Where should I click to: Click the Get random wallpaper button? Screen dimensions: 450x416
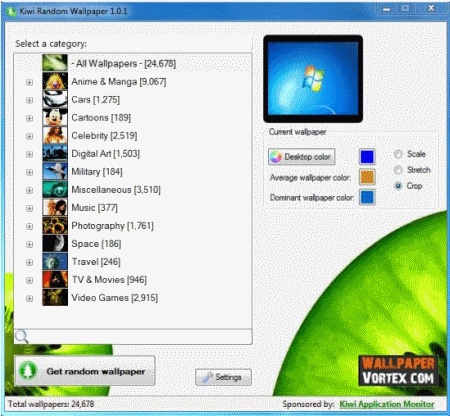85,371
